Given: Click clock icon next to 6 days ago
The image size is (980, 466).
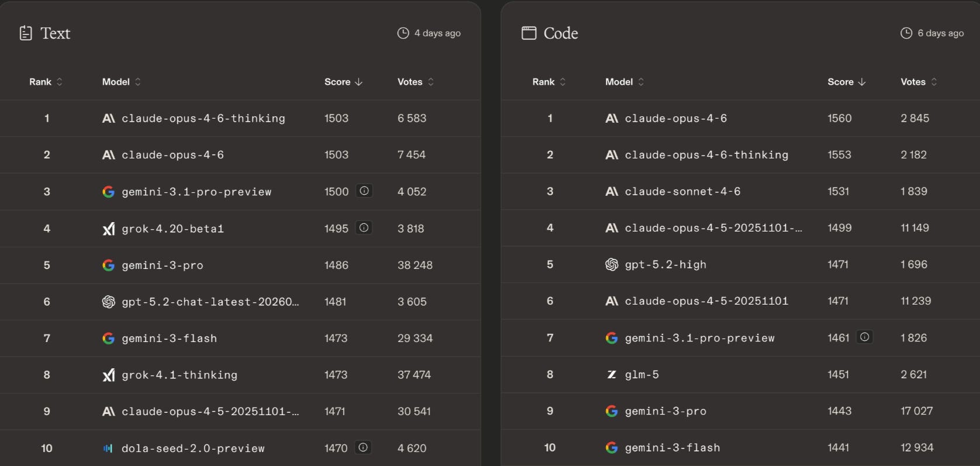Looking at the screenshot, I should click(x=906, y=33).
